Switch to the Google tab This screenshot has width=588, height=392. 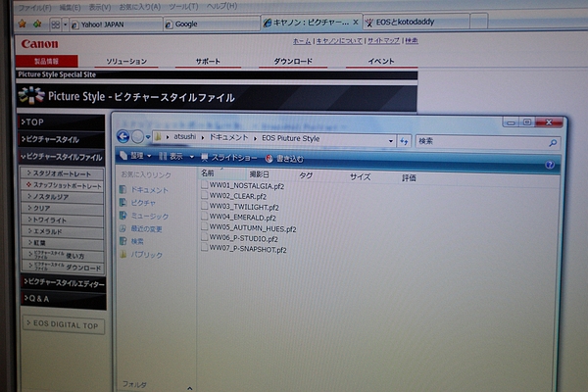212,24
